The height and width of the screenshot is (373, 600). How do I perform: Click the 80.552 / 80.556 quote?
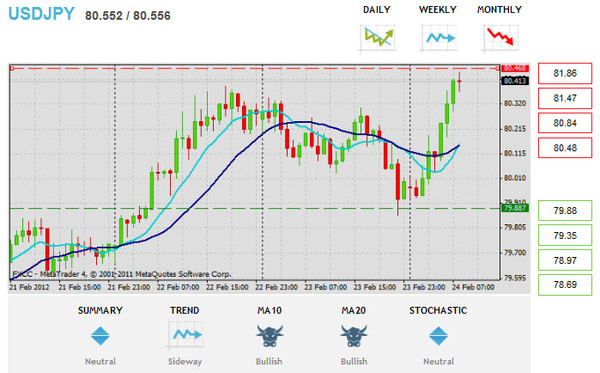128,16
